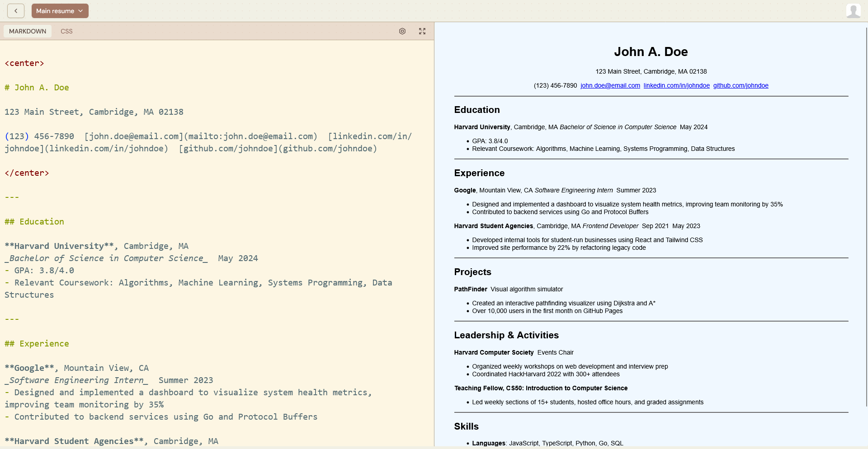Click the GPA bullet line in the markdown editor

point(39,270)
